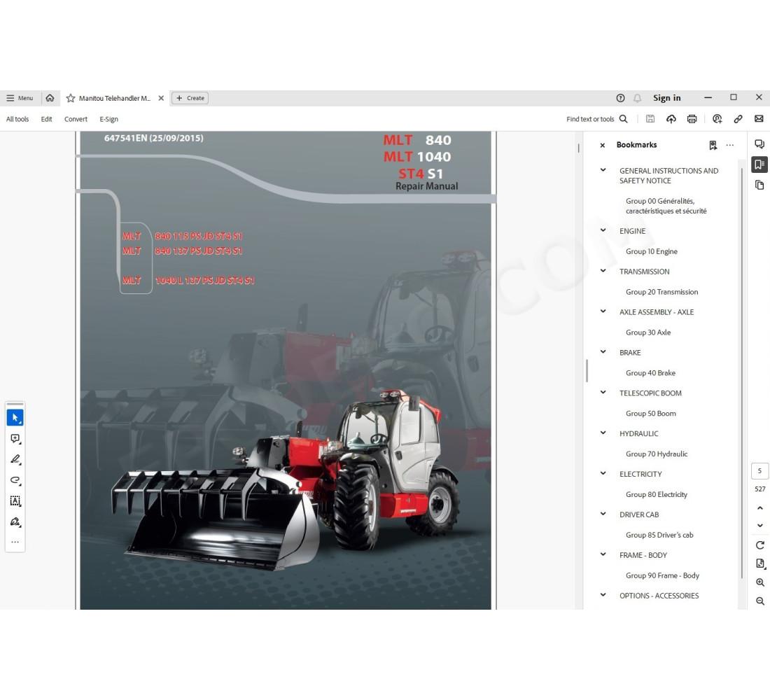This screenshot has width=770, height=700.
Task: Close the Bookmarks panel
Action: click(603, 146)
